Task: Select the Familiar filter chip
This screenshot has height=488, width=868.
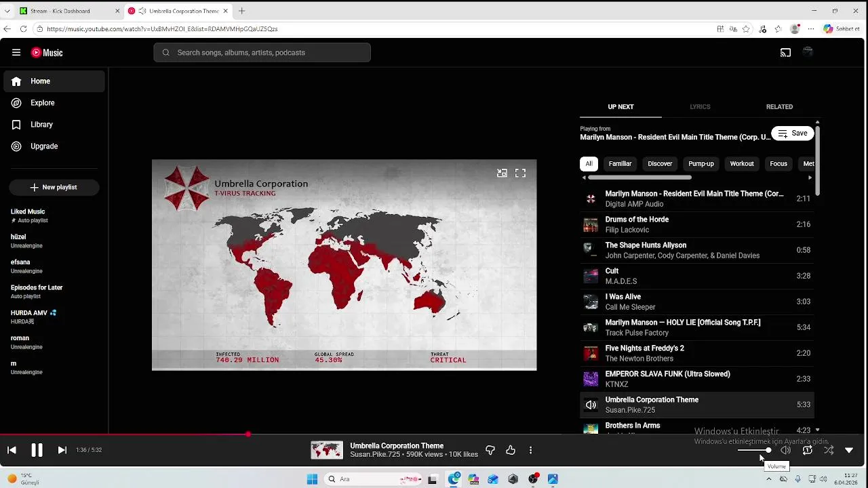Action: click(620, 163)
